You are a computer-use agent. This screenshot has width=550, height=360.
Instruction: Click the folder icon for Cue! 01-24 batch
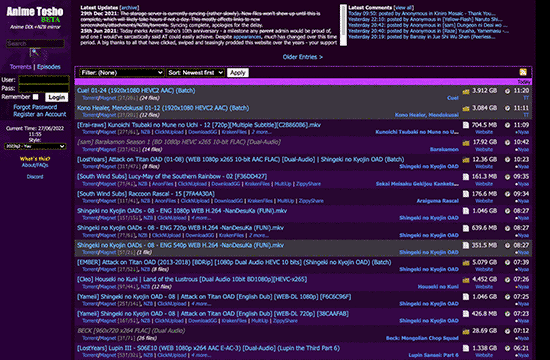pos(466,91)
